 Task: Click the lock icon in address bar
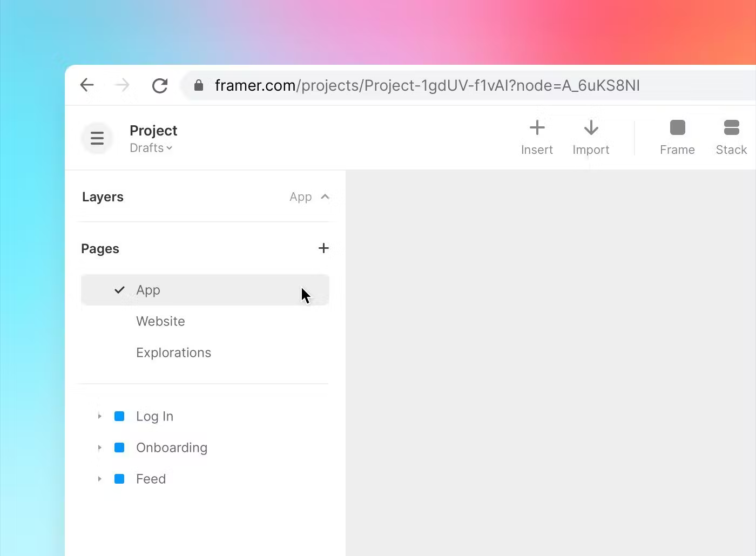[199, 85]
